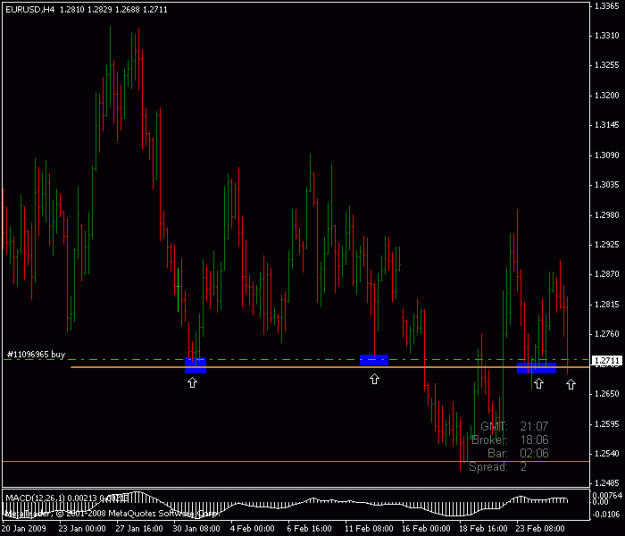Click the 1.2760 price scale label
This screenshot has width=625, height=536.
(607, 334)
